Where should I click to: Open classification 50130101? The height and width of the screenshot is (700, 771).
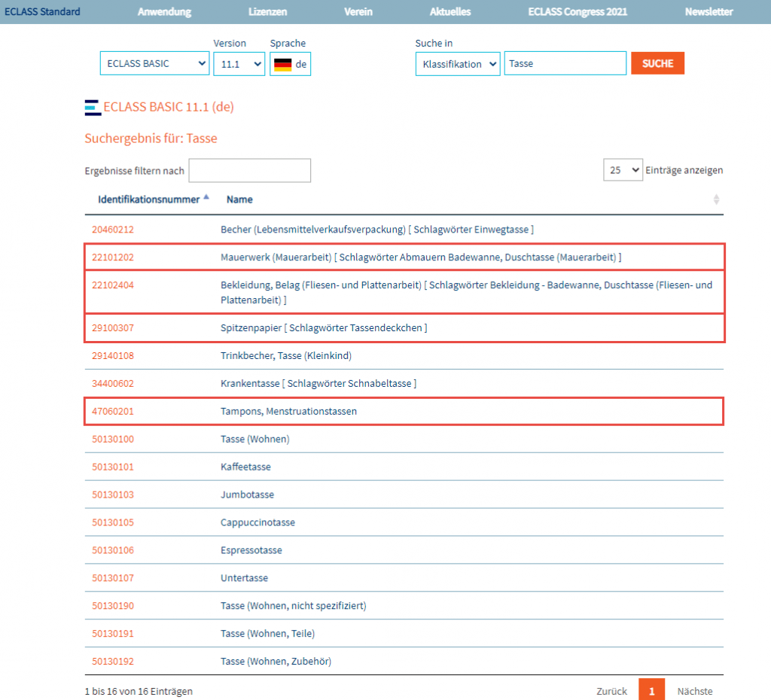click(x=113, y=467)
